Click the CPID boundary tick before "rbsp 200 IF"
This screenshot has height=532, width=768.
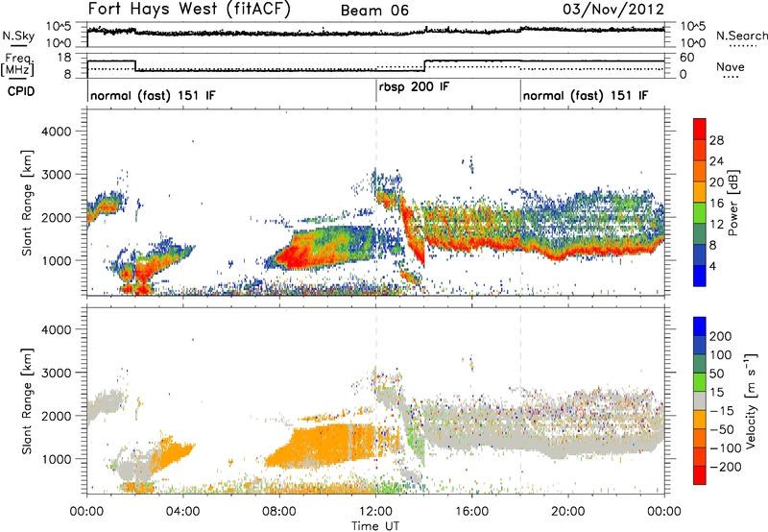coord(376,91)
